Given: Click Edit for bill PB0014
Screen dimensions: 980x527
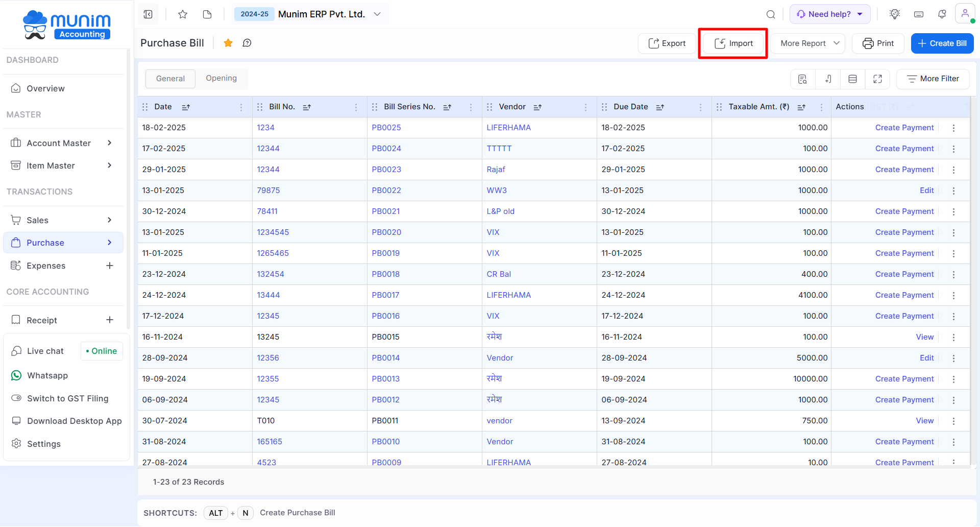Looking at the screenshot, I should coord(926,358).
